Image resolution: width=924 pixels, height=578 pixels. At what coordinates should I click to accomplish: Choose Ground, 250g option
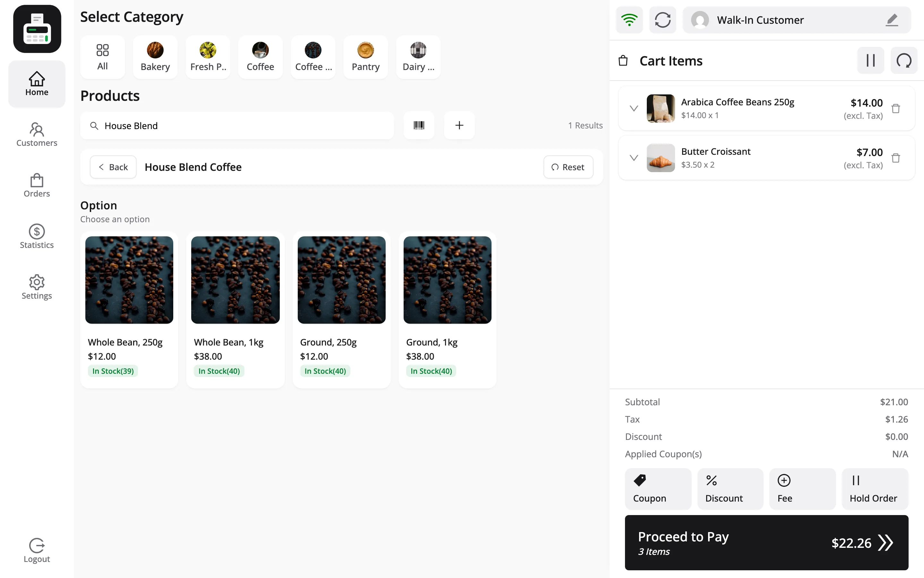pyautogui.click(x=341, y=310)
